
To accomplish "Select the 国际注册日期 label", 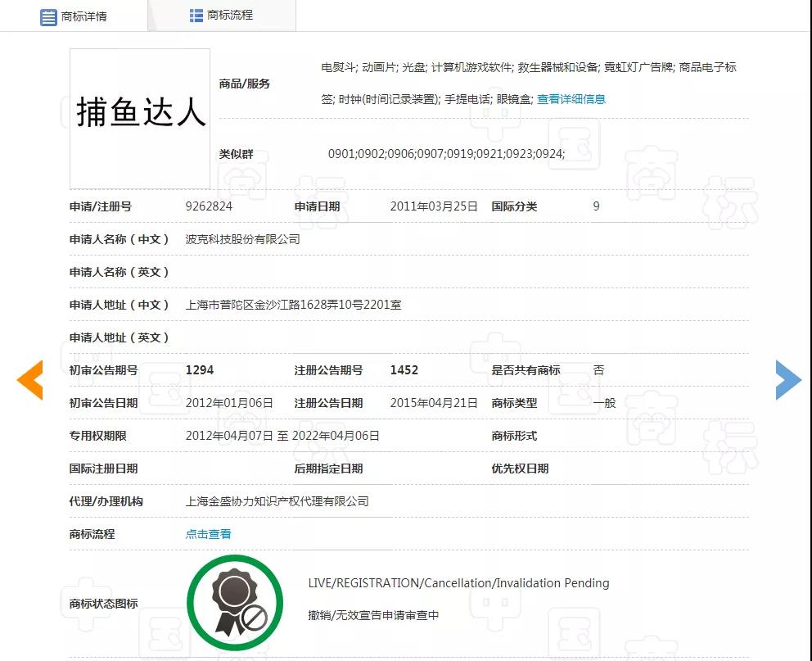I will click(x=104, y=469).
